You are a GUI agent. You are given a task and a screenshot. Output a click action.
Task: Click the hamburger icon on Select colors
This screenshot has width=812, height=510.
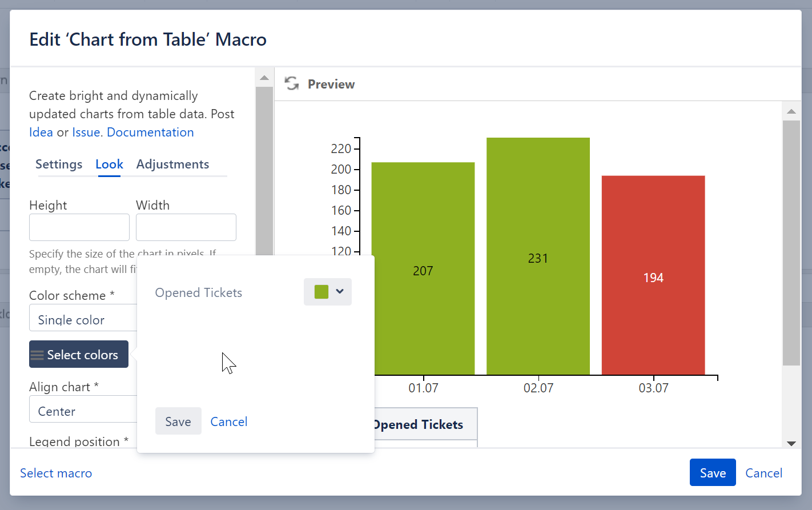tap(37, 355)
